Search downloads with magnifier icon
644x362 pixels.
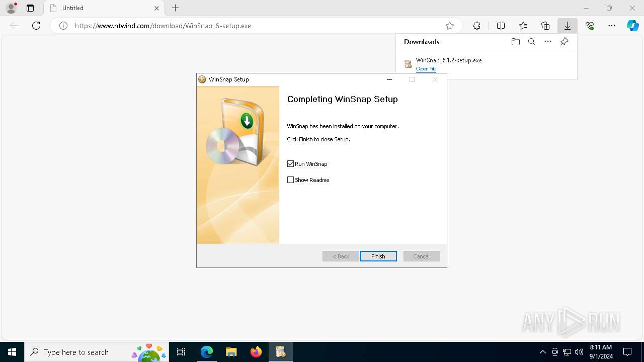[x=532, y=42]
